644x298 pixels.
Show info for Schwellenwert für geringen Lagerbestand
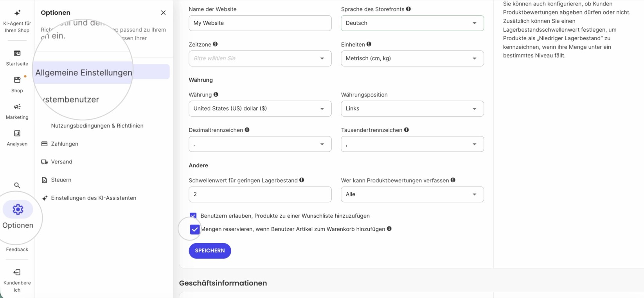pos(302,180)
